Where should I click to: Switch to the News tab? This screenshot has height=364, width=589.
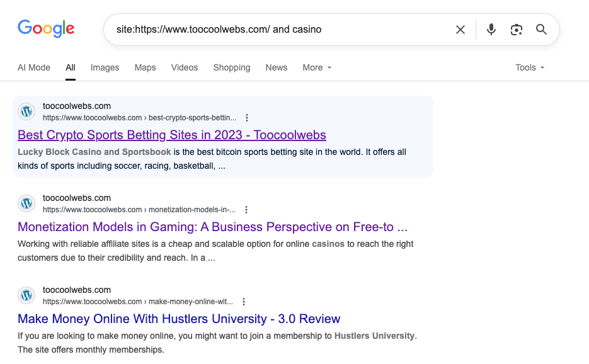(277, 67)
